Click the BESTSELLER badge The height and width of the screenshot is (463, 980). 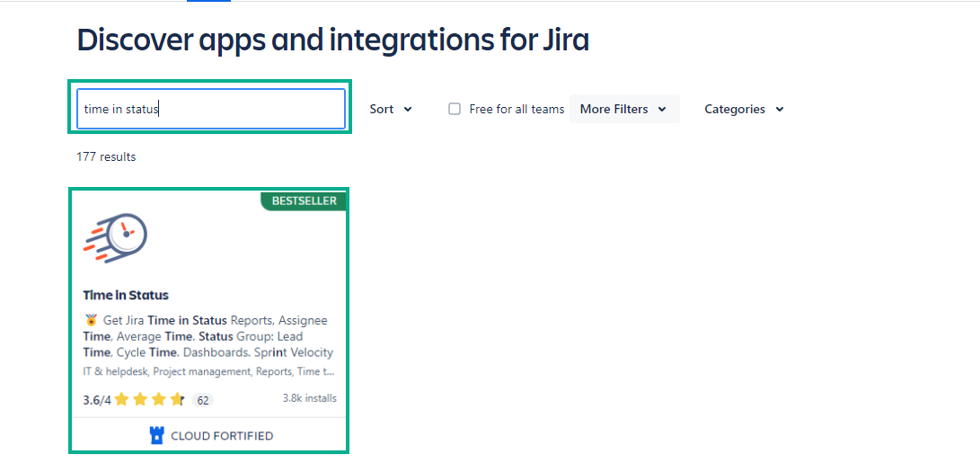pos(304,200)
